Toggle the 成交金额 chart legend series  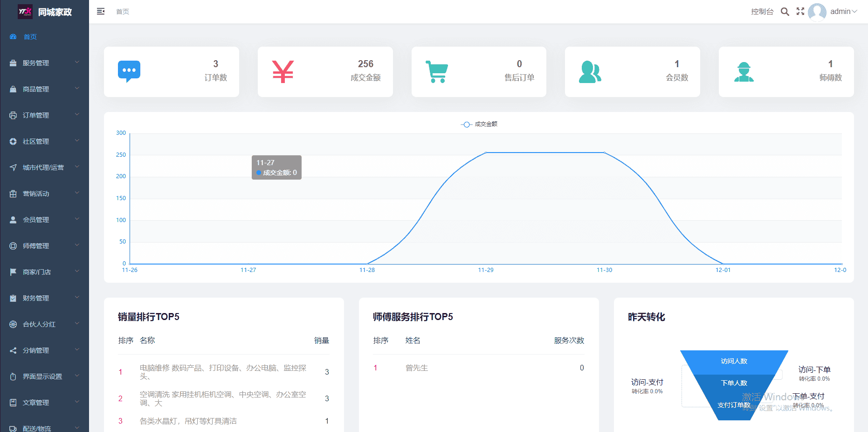click(x=479, y=124)
